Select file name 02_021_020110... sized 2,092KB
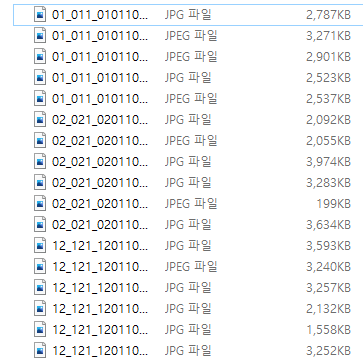Screen dimensions: 363x363 pos(100,120)
